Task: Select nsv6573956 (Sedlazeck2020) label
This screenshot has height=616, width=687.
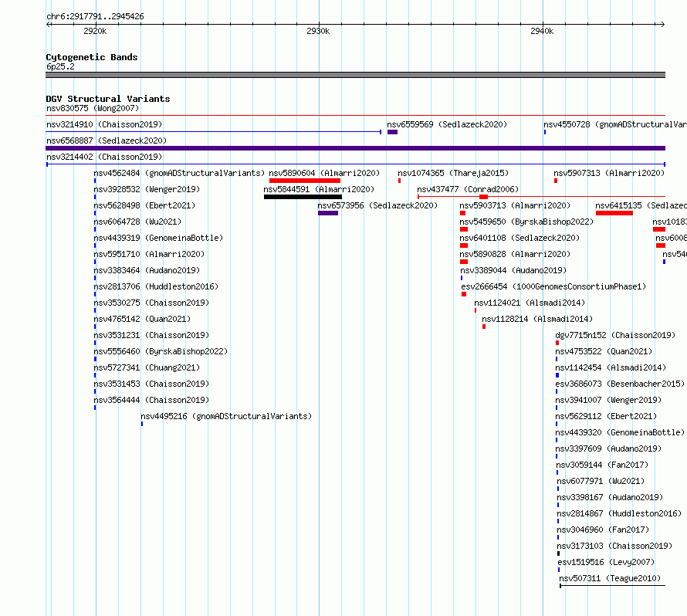Action: 377,205
